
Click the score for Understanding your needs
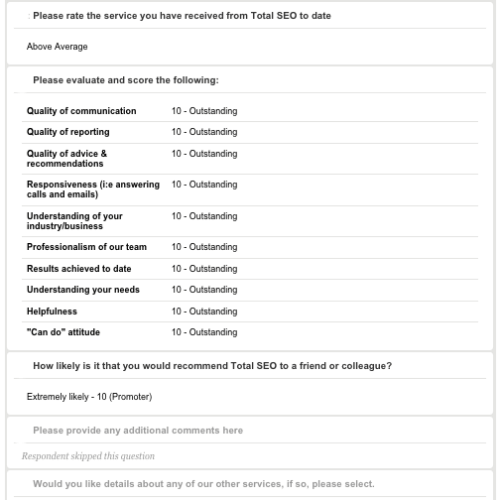[204, 290]
